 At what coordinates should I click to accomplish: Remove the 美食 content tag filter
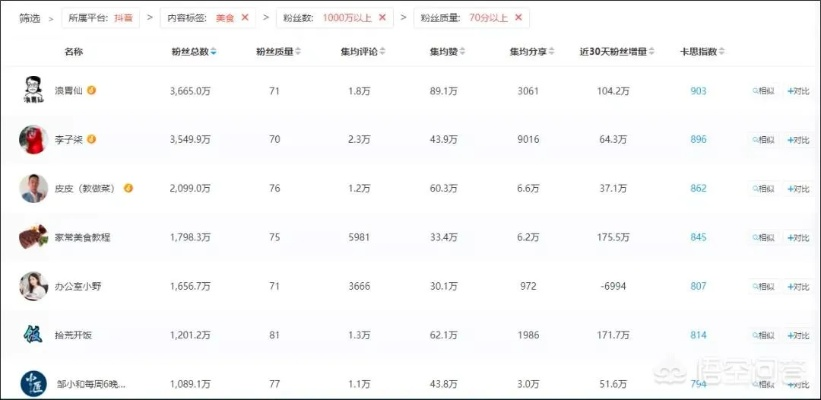tap(245, 17)
